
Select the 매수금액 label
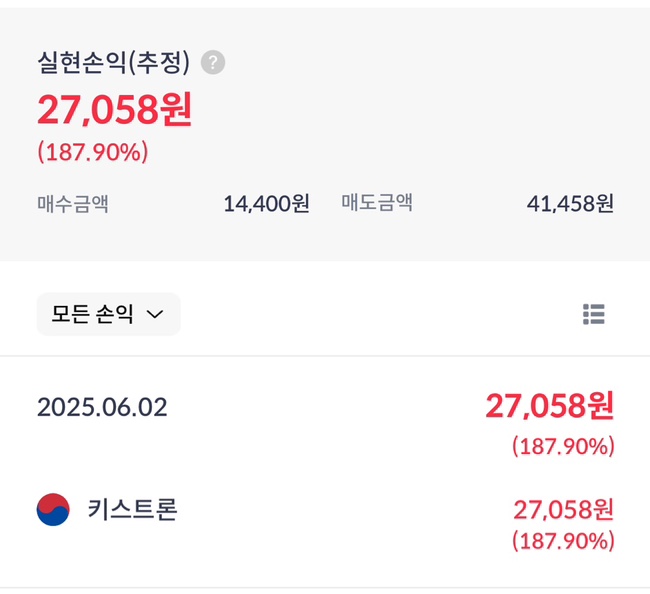coord(73,204)
